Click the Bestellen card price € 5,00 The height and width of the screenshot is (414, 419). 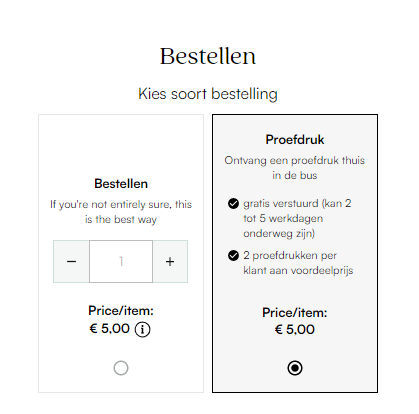(110, 329)
